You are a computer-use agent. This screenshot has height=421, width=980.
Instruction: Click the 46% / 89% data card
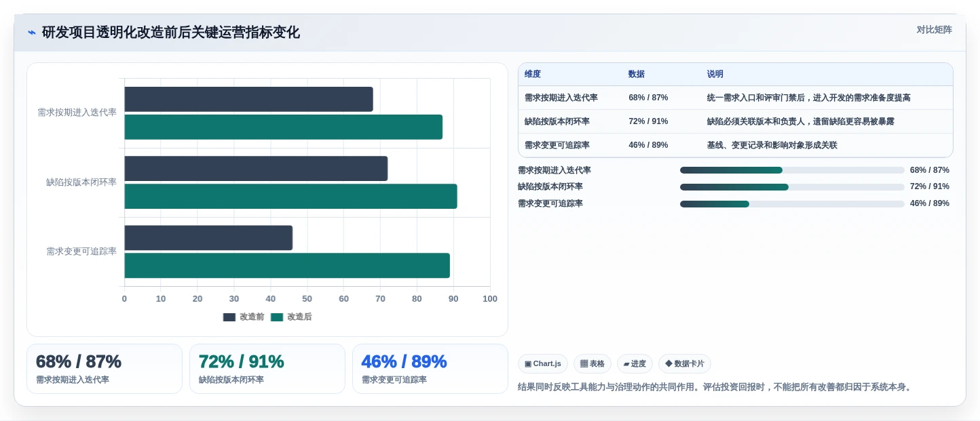pos(430,369)
